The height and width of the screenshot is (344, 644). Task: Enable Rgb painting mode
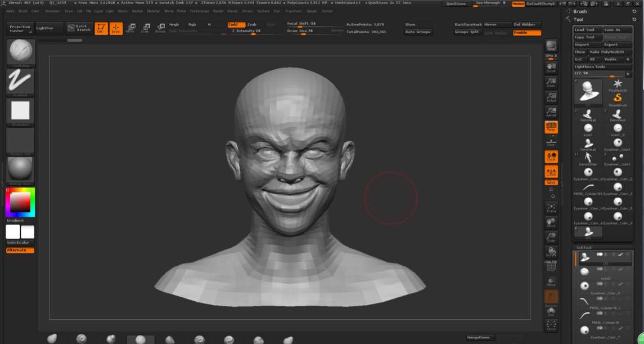pyautogui.click(x=192, y=25)
